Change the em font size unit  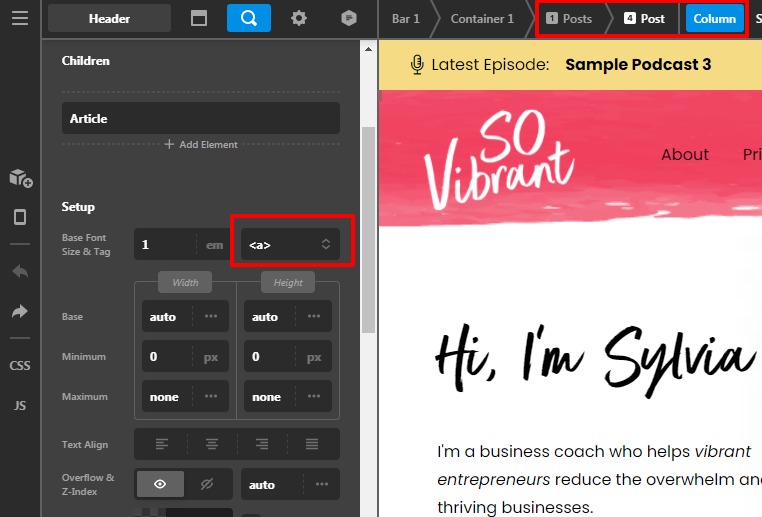(x=214, y=245)
